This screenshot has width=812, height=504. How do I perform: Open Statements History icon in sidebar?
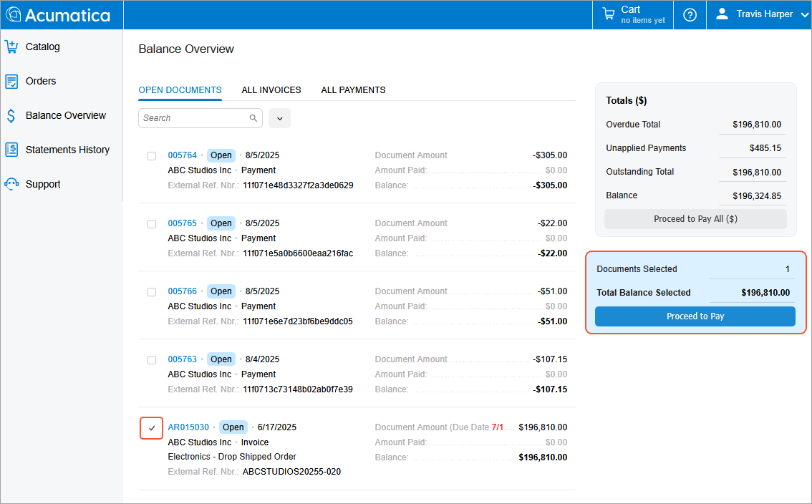pyautogui.click(x=11, y=150)
